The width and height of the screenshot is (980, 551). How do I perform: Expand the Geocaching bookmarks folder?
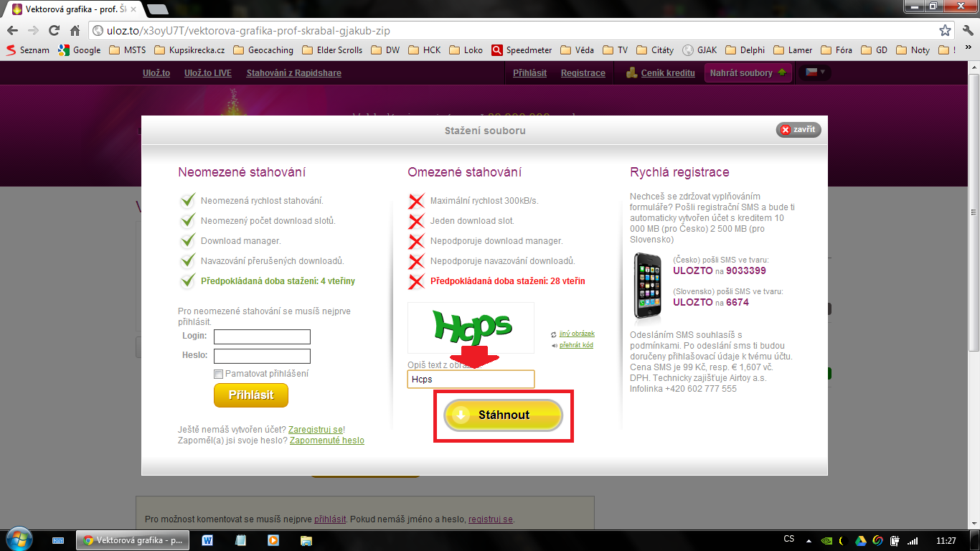(263, 50)
